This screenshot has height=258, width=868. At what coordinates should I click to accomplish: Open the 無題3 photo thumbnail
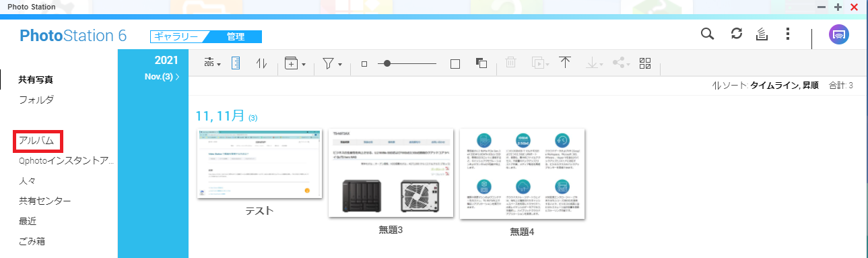391,172
